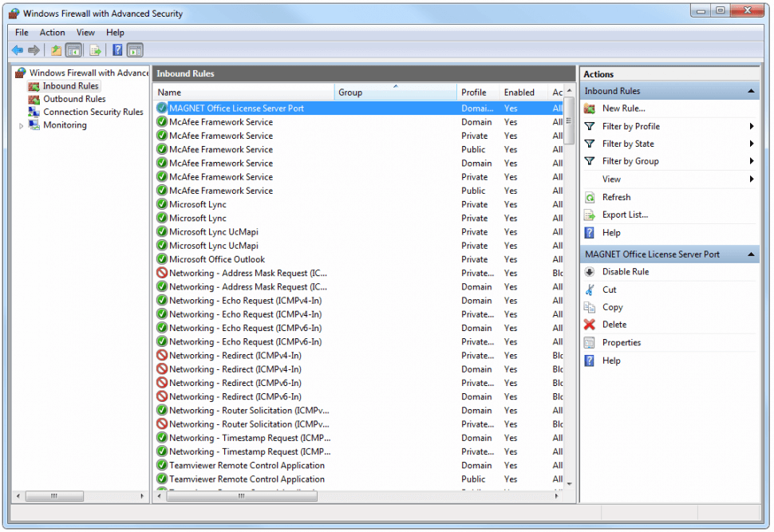Click the Disable Rule action link
Viewport: 774px width, 532px height.
tap(626, 272)
